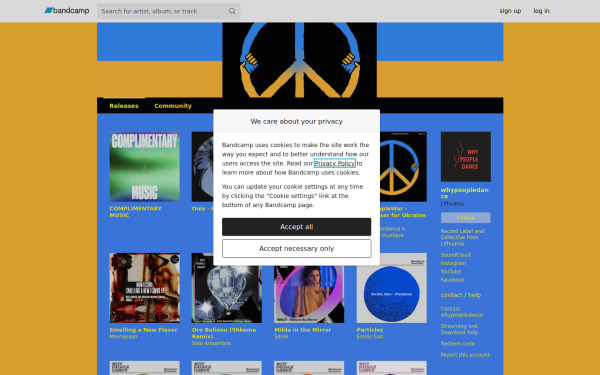Screen dimensions: 600x375
Task: Open the peace sign fundraiser album cover
Action: (x=403, y=166)
